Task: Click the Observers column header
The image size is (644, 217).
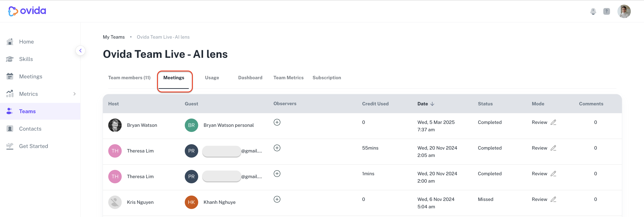Action: [x=285, y=104]
